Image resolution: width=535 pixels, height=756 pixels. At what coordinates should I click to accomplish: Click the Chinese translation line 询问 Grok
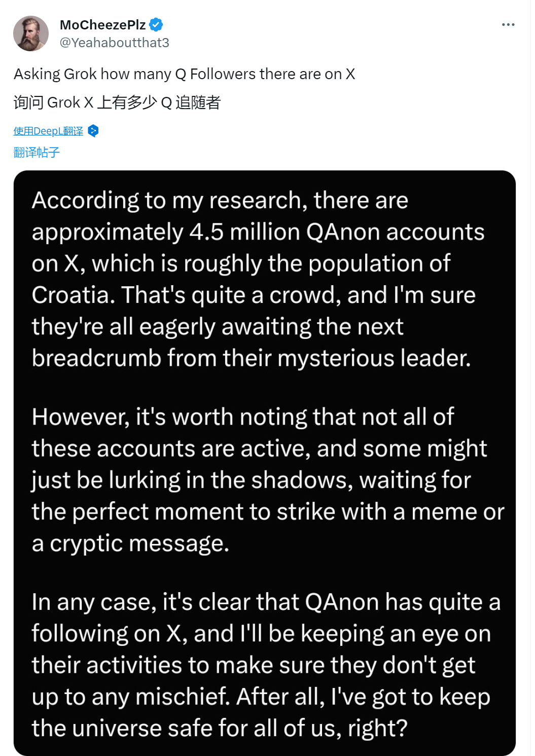[117, 102]
